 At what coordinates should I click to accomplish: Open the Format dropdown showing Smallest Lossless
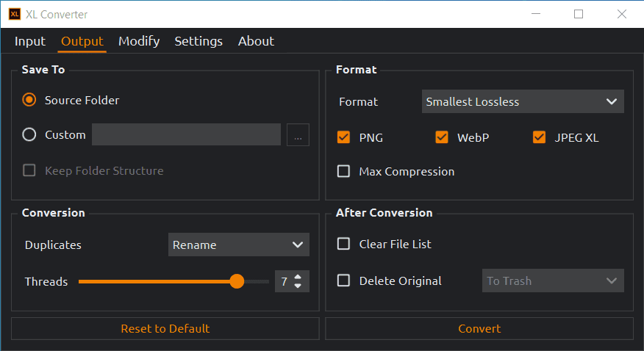[523, 101]
